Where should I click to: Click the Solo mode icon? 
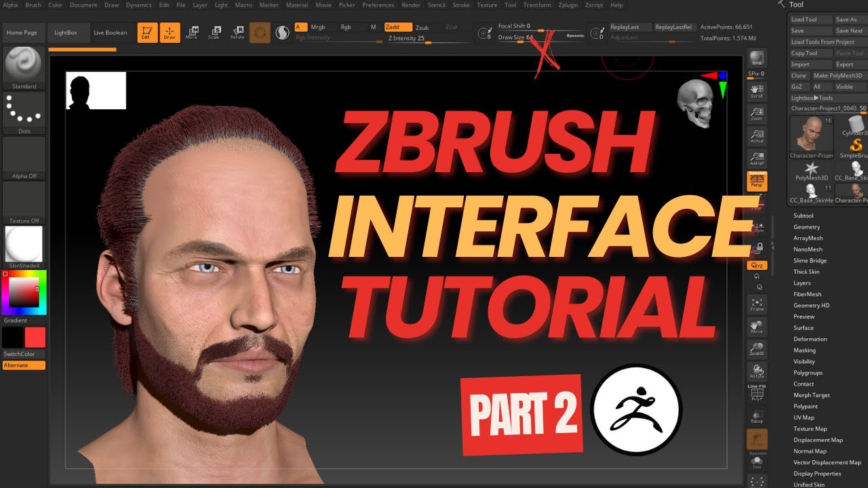coord(757,462)
